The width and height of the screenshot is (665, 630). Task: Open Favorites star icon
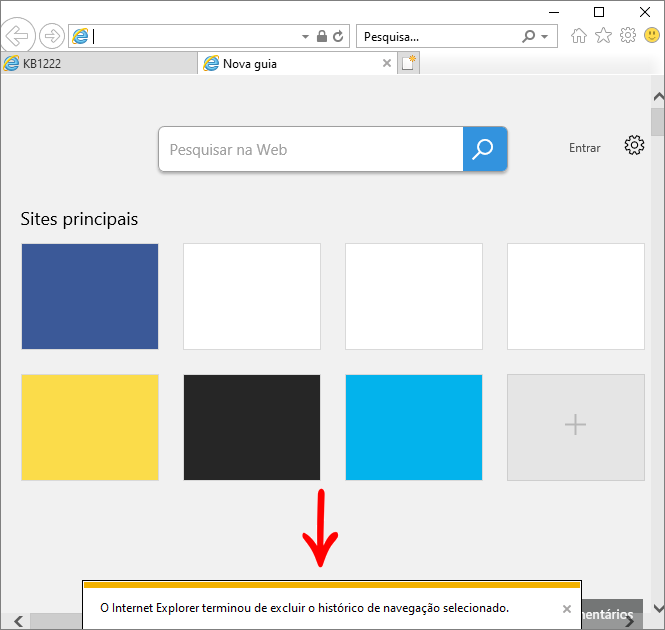[x=603, y=36]
